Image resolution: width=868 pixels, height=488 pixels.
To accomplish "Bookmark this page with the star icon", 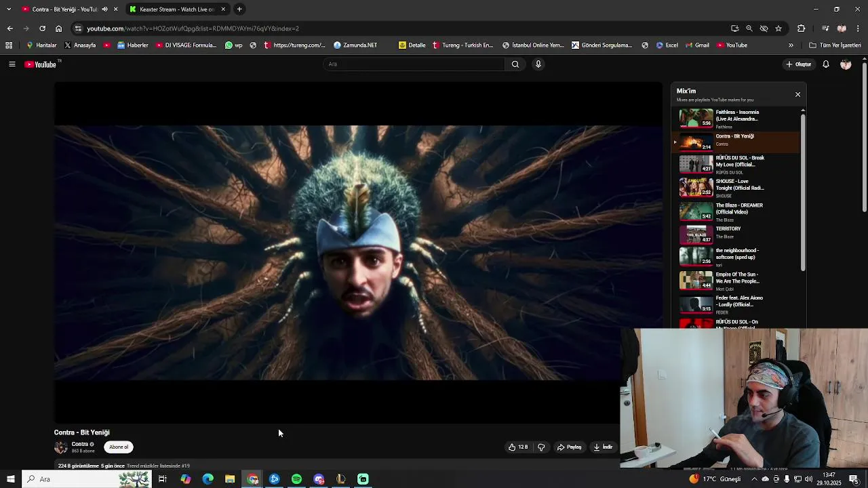I will pyautogui.click(x=778, y=28).
